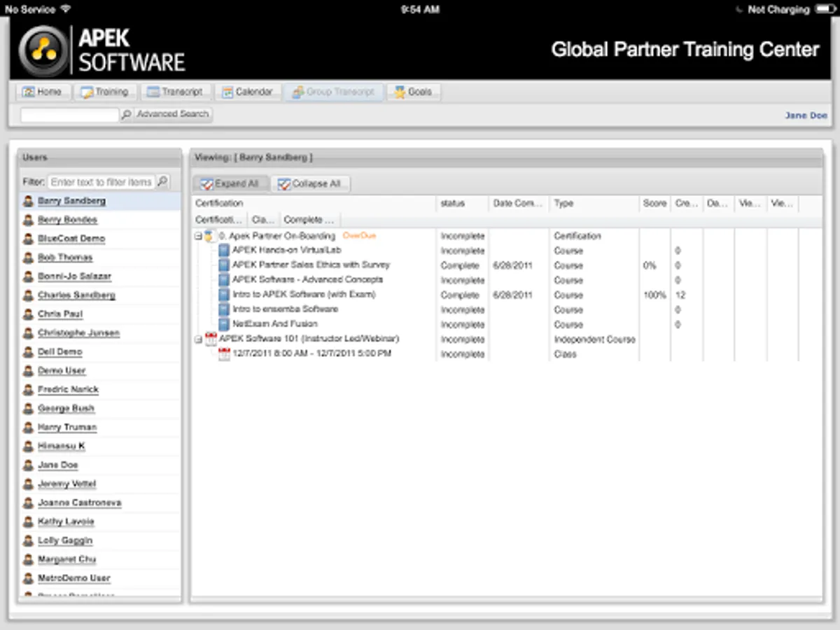840x630 pixels.
Task: Click the OverDue label
Action: 359,236
